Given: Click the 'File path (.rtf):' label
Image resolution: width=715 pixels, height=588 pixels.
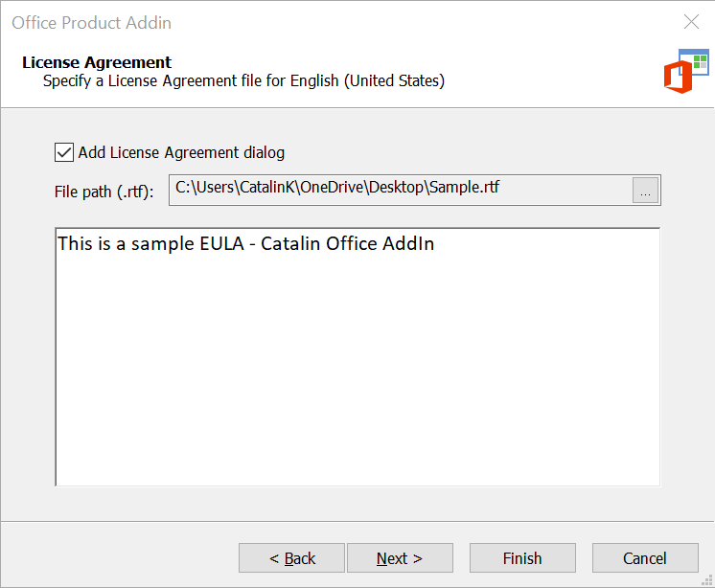Looking at the screenshot, I should coord(104,192).
